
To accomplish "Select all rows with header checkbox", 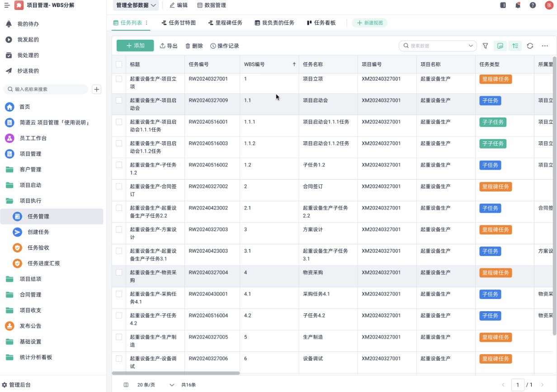I will coord(119,64).
